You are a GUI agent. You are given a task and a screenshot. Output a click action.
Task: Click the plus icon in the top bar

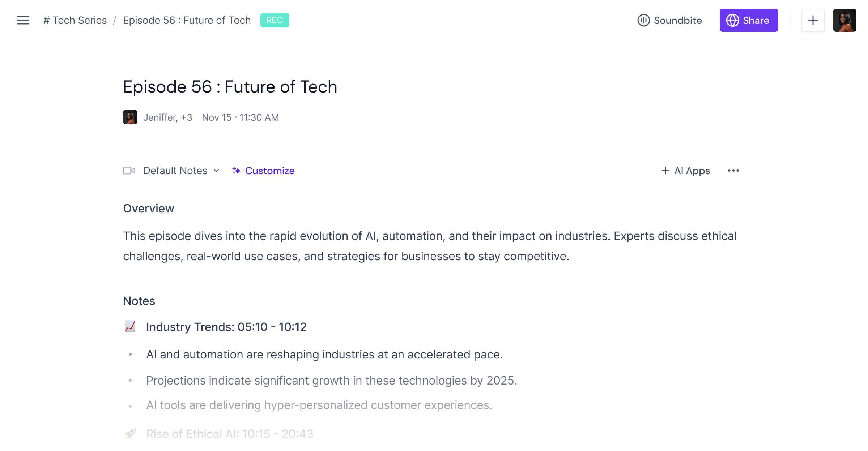tap(813, 20)
